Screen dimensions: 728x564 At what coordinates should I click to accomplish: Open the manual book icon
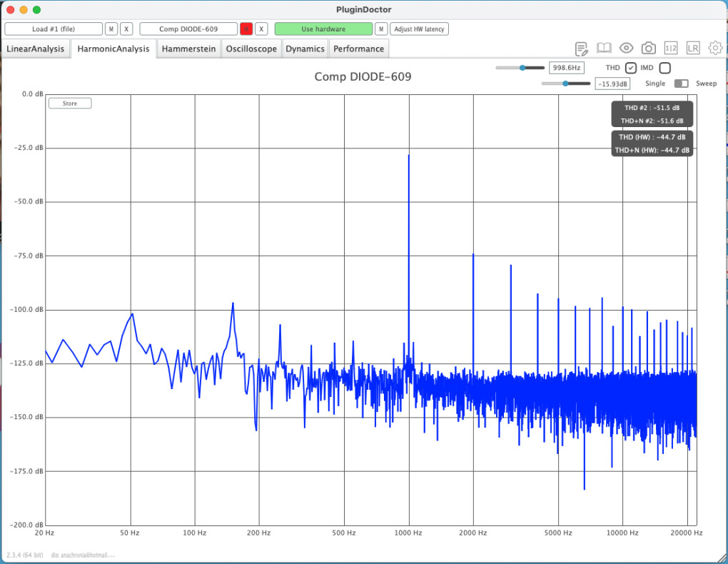point(604,49)
